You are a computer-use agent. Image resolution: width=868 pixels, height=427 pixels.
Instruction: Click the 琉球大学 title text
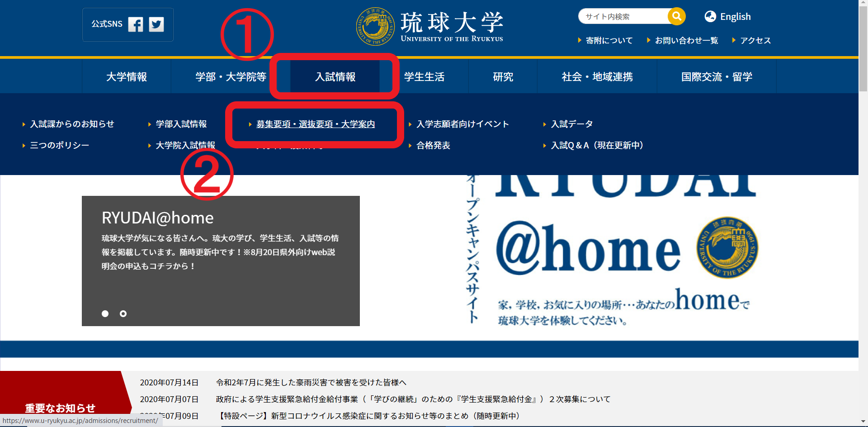[x=451, y=22]
